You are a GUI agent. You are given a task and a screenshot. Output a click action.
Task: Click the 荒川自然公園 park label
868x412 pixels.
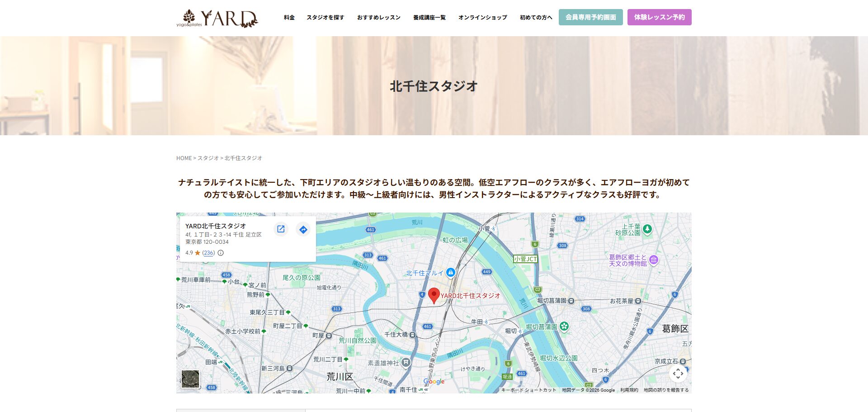pyautogui.click(x=357, y=340)
